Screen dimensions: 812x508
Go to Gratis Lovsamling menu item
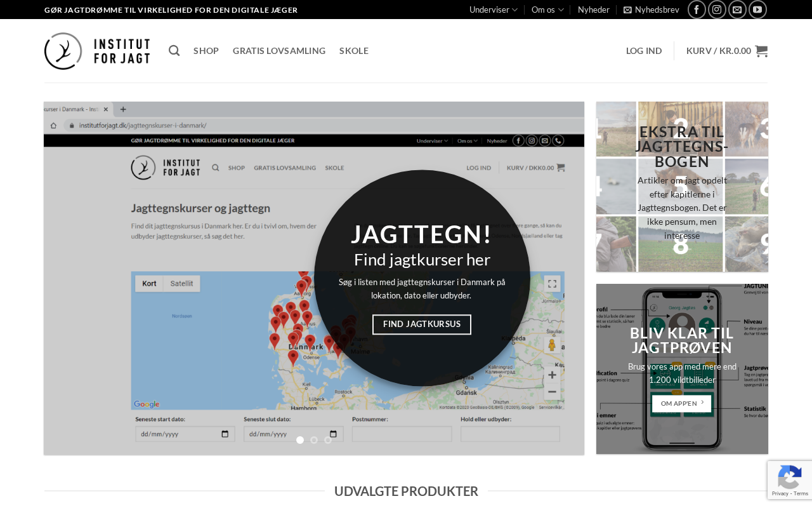click(x=279, y=51)
